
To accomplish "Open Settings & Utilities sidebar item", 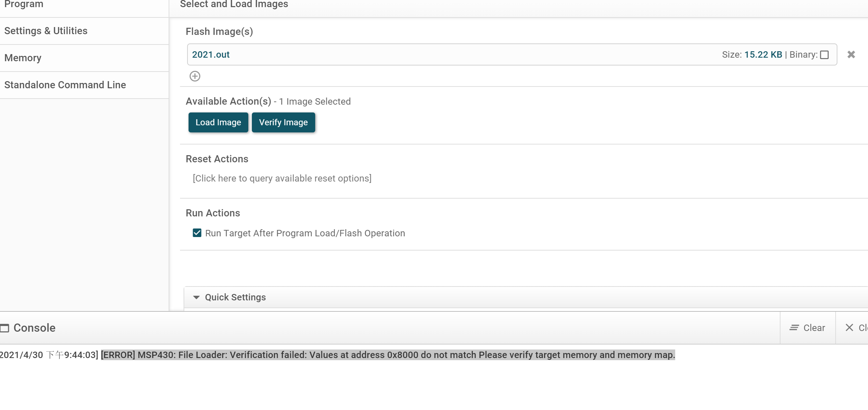I will click(x=46, y=31).
